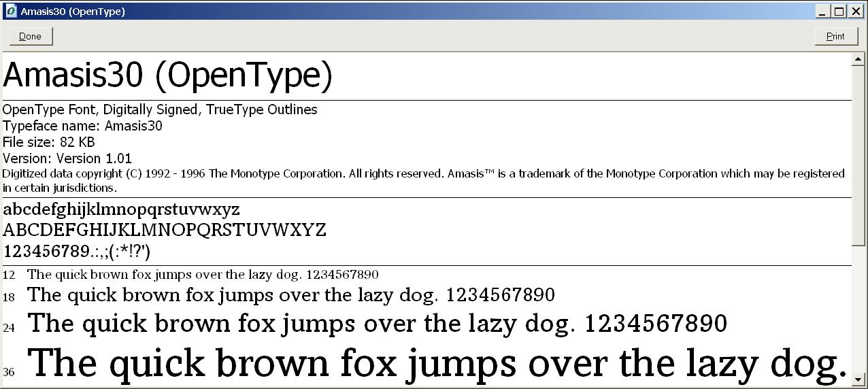Click the size label "36"
Viewport: 868px width, 389px height.
coord(9,372)
